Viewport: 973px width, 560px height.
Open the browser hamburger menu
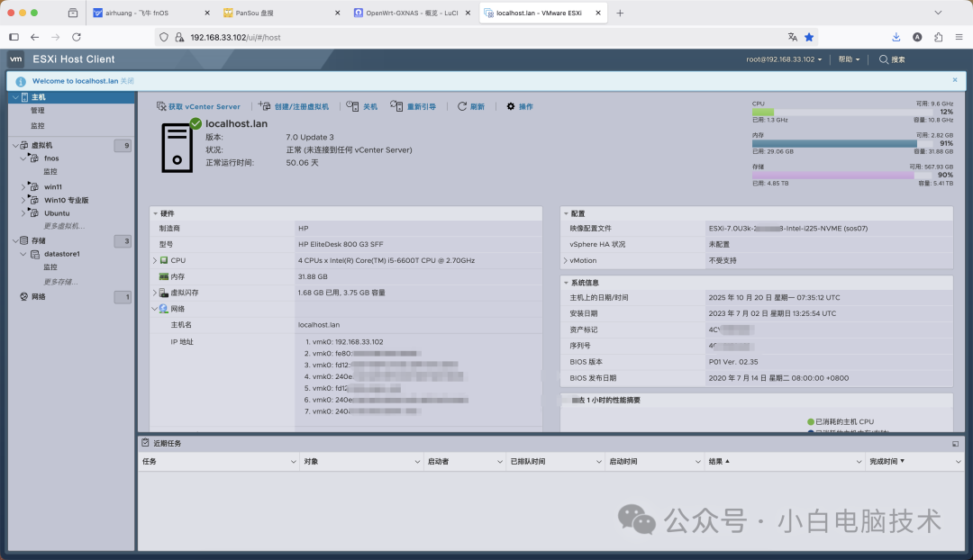pyautogui.click(x=959, y=37)
